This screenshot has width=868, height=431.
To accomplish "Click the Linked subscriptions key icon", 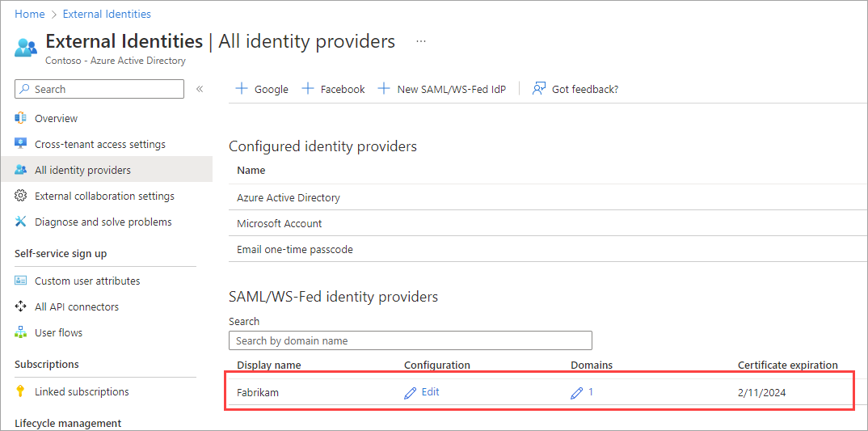I will click(21, 391).
